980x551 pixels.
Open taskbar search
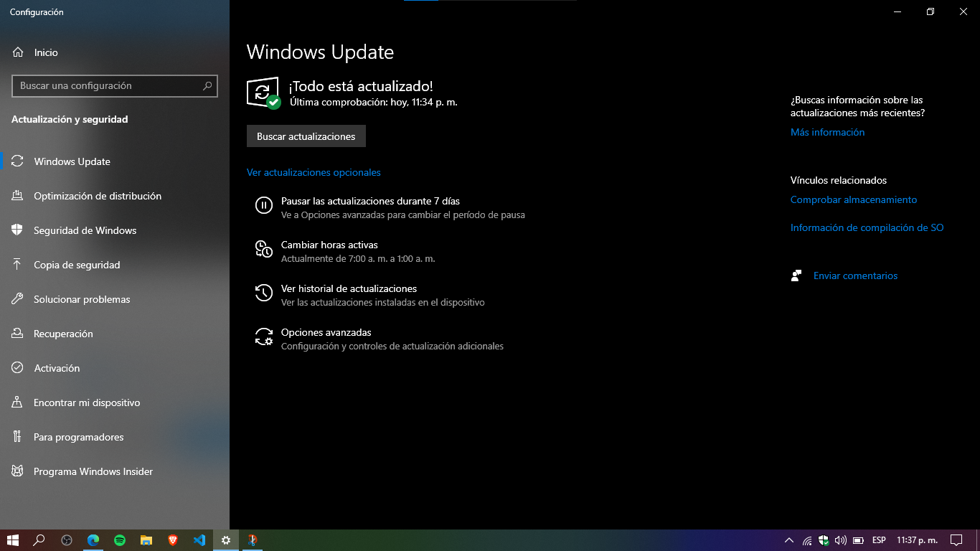[39, 540]
